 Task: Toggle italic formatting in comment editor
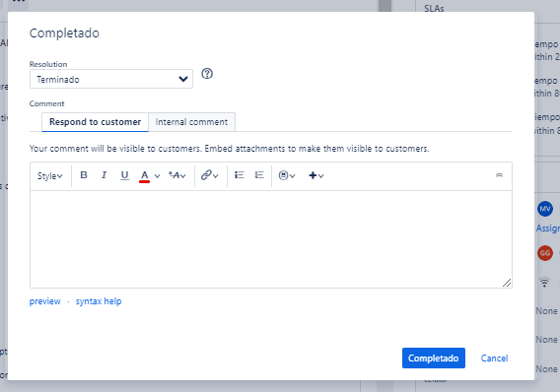(104, 175)
